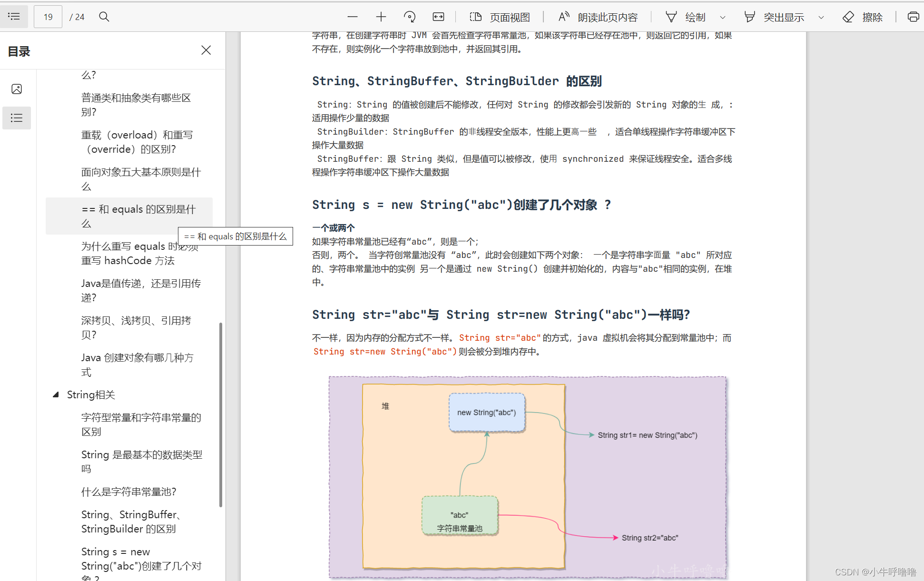The image size is (924, 581).
Task: Open highlighted entry == 和 equals 的区别是什么
Action: [x=129, y=216]
